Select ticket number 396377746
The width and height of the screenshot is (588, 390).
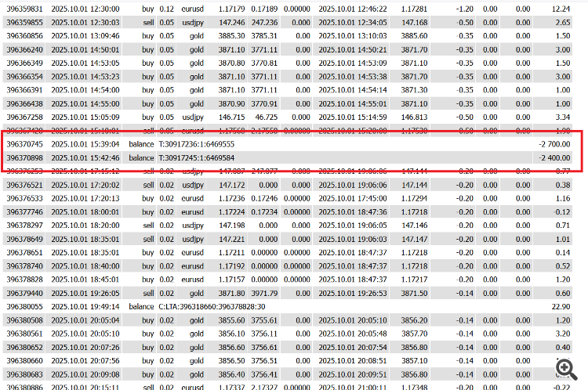(x=25, y=212)
